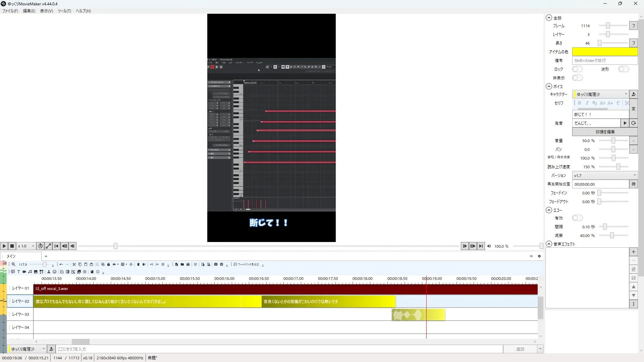The image size is (644, 362).
Task: Collapse the ボイス section
Action: (549, 86)
